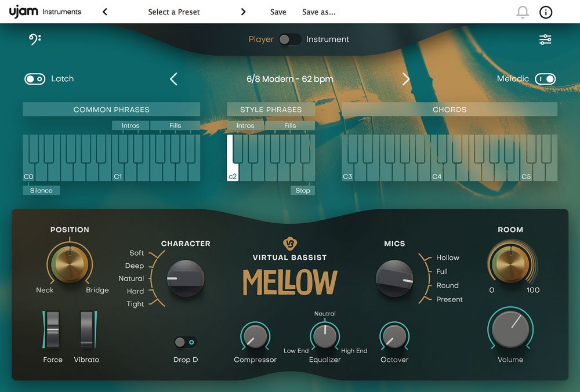Click the Equalizer knob
This screenshot has width=580, height=392.
pos(325,336)
